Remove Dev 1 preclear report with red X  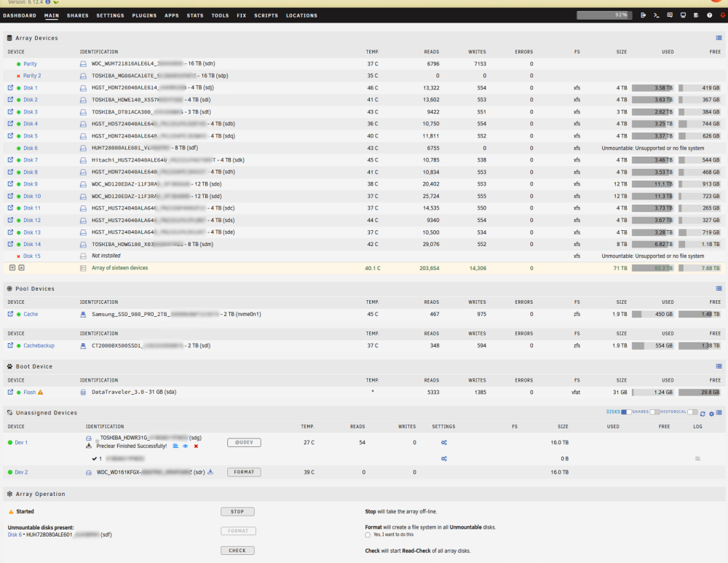(x=196, y=446)
